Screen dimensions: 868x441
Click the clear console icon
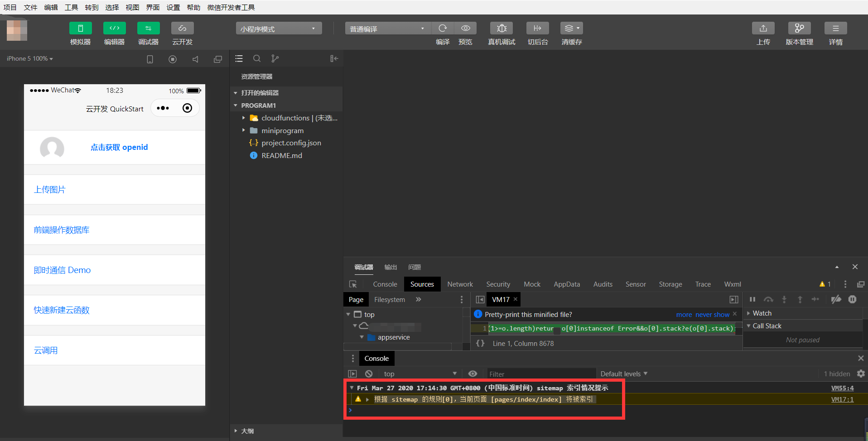click(x=369, y=374)
